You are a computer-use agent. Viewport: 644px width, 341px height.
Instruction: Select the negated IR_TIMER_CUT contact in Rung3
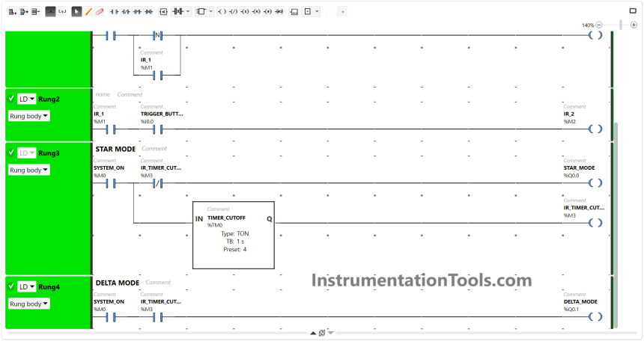coord(158,183)
